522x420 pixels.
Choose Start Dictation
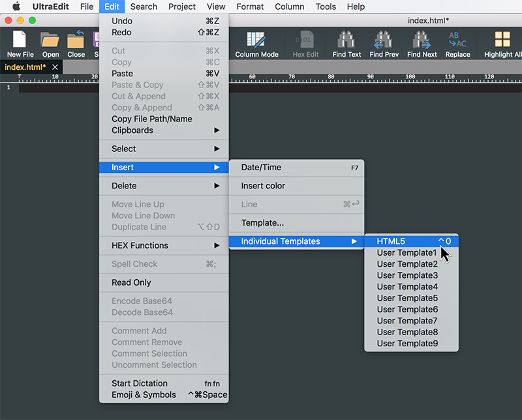coord(164,383)
